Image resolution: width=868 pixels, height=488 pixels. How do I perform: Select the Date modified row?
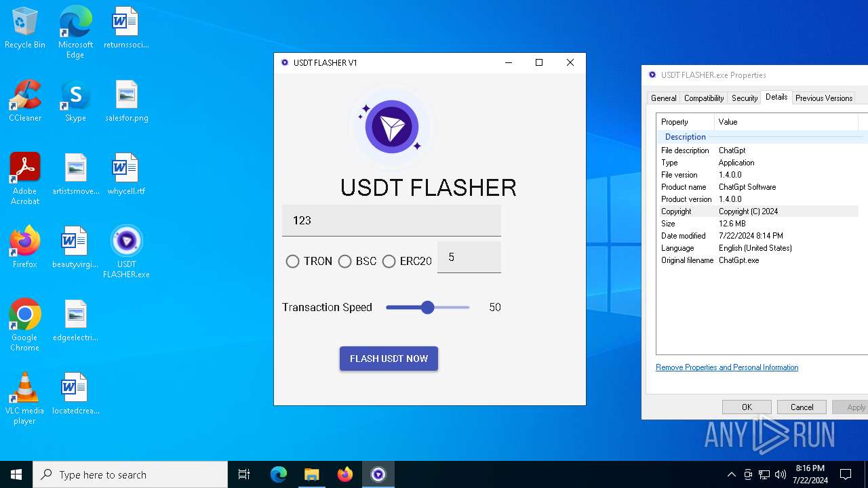pos(758,236)
